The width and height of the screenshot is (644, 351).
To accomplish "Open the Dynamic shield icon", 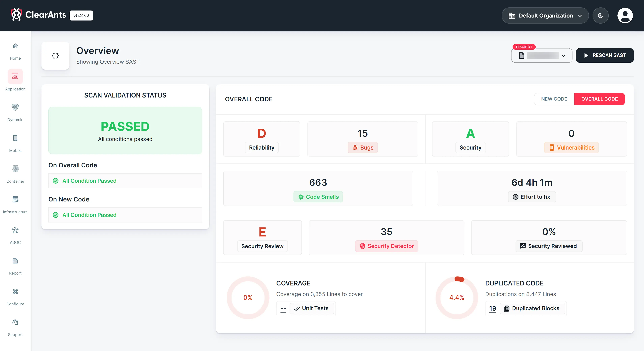I will pos(15,107).
